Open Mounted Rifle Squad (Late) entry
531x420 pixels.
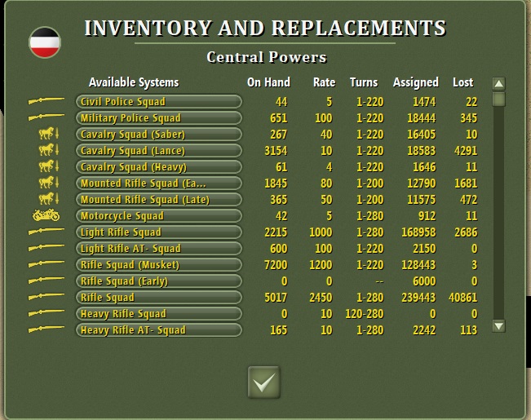[159, 199]
